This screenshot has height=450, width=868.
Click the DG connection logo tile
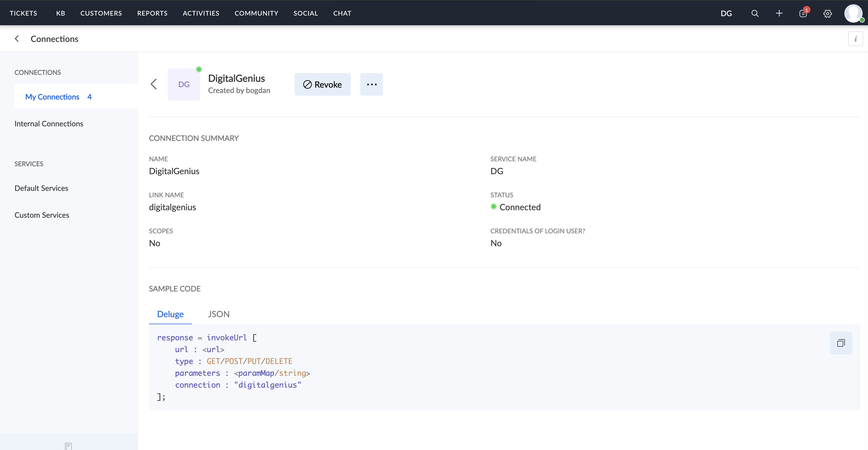pyautogui.click(x=184, y=84)
